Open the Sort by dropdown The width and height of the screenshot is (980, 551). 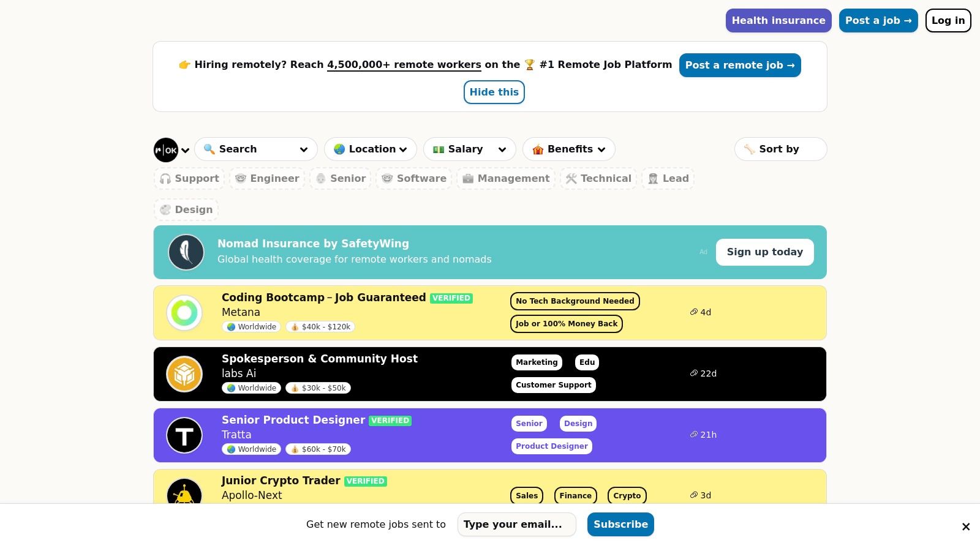pos(781,149)
